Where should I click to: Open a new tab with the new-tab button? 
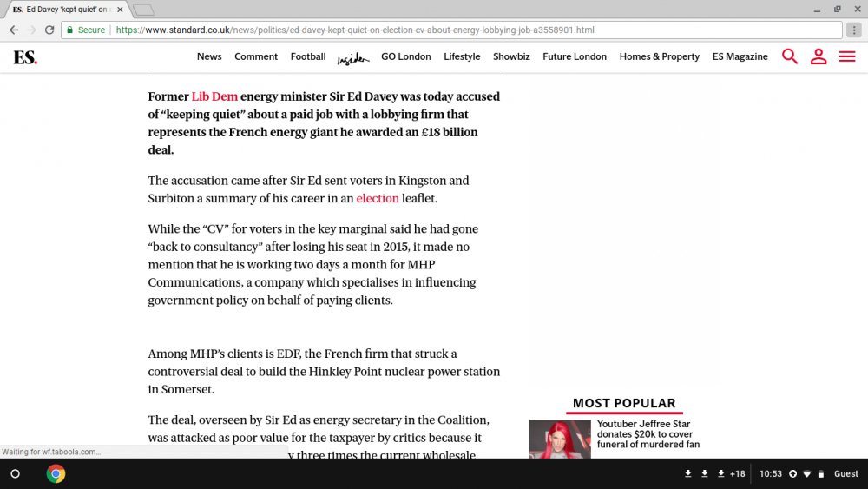pyautogui.click(x=144, y=10)
